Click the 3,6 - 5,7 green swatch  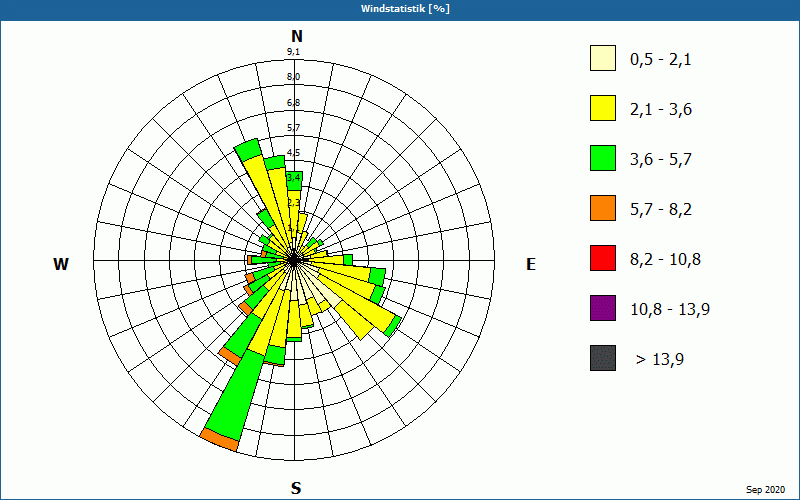603,158
